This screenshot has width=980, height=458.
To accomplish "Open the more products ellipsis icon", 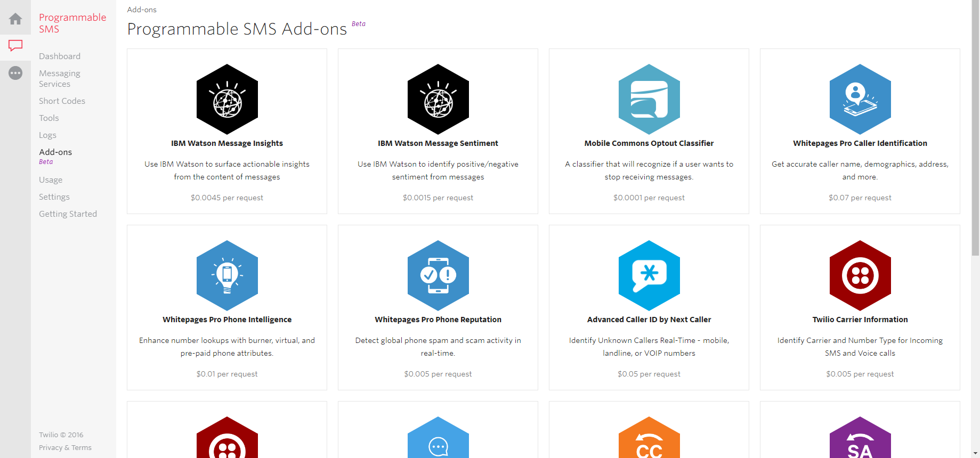I will tap(15, 73).
